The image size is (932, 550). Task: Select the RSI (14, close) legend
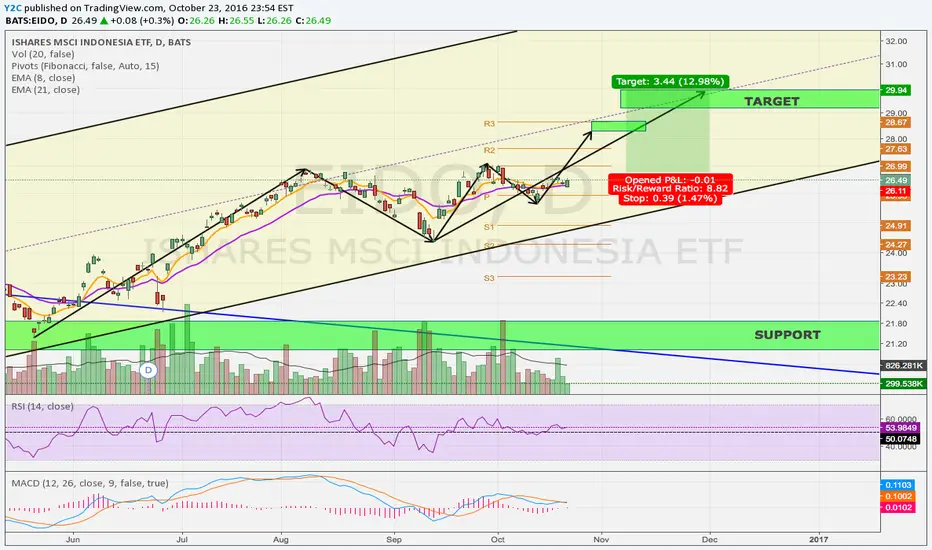tap(43, 407)
